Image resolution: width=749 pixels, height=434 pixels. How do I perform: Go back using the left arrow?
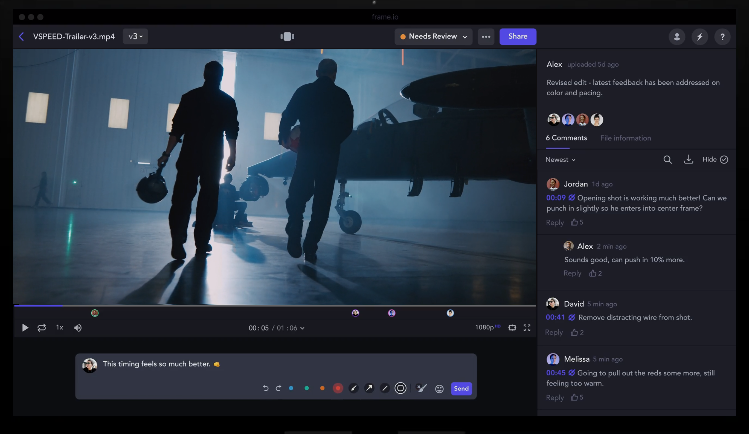(21, 36)
